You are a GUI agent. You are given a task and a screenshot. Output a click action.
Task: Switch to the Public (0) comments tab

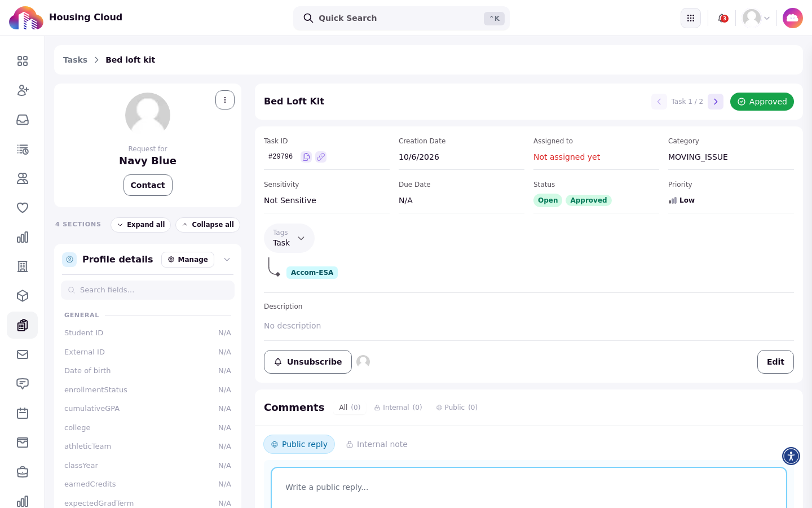click(457, 408)
